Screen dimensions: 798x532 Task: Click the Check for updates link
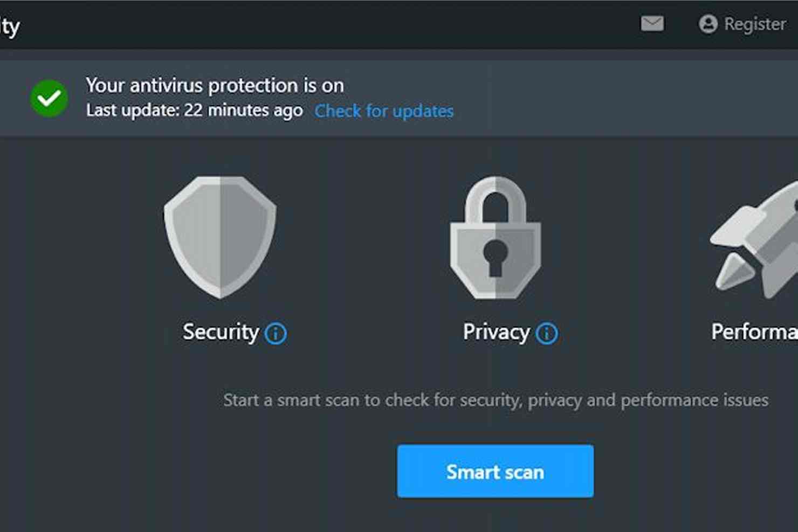tap(384, 111)
